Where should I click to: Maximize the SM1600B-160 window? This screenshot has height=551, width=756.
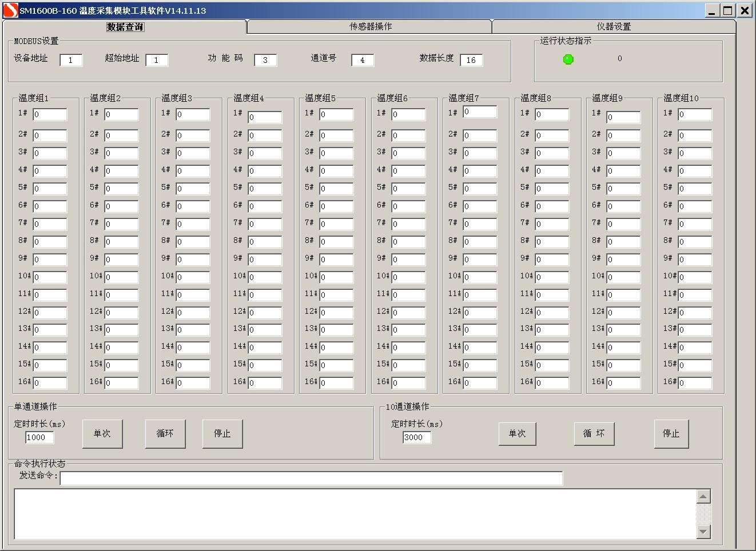click(727, 11)
